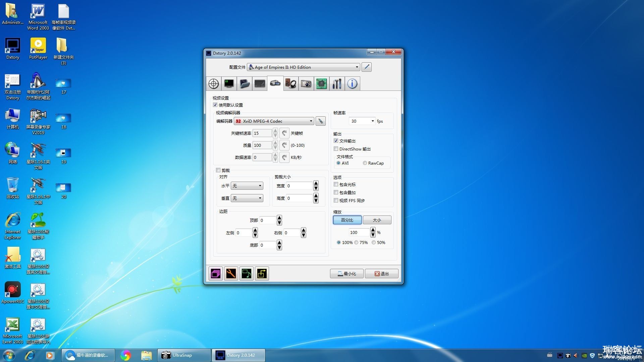Screen dimensions: 644x362
Task: Open the 水平 alignment dropdown
Action: (x=247, y=186)
